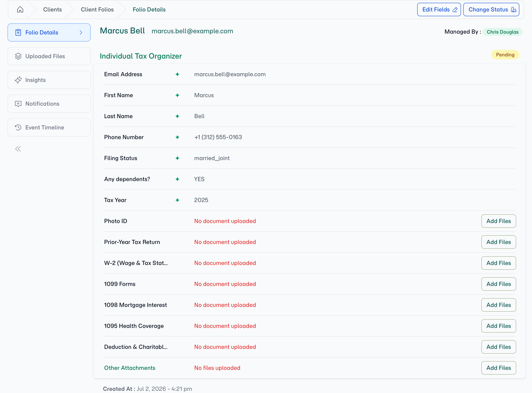Open Clients breadcrumb
The height and width of the screenshot is (393, 532).
(52, 9)
